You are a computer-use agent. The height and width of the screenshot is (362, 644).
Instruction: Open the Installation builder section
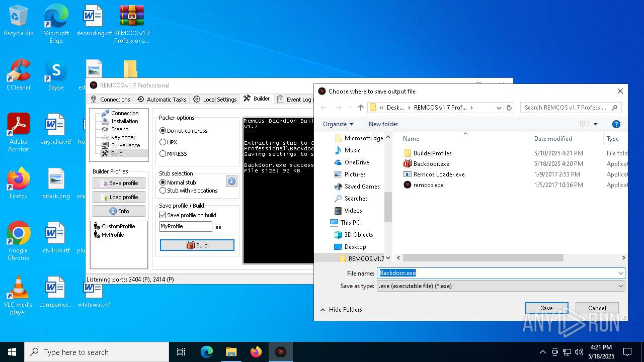[124, 121]
